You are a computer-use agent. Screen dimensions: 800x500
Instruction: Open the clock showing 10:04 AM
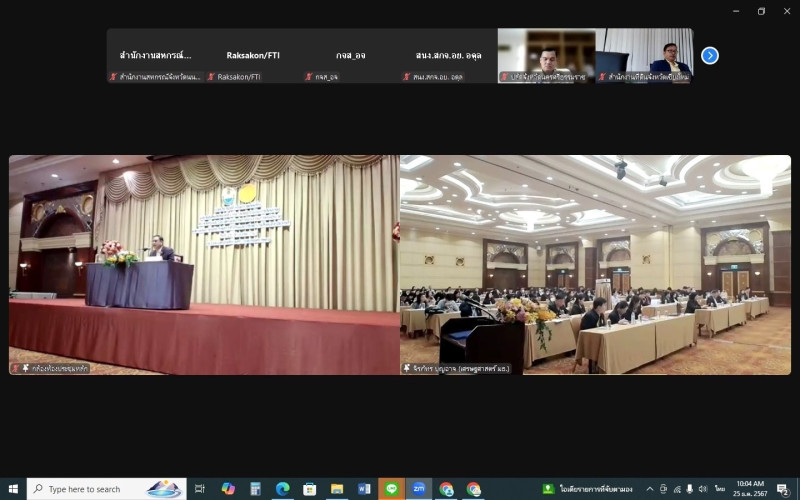point(752,489)
